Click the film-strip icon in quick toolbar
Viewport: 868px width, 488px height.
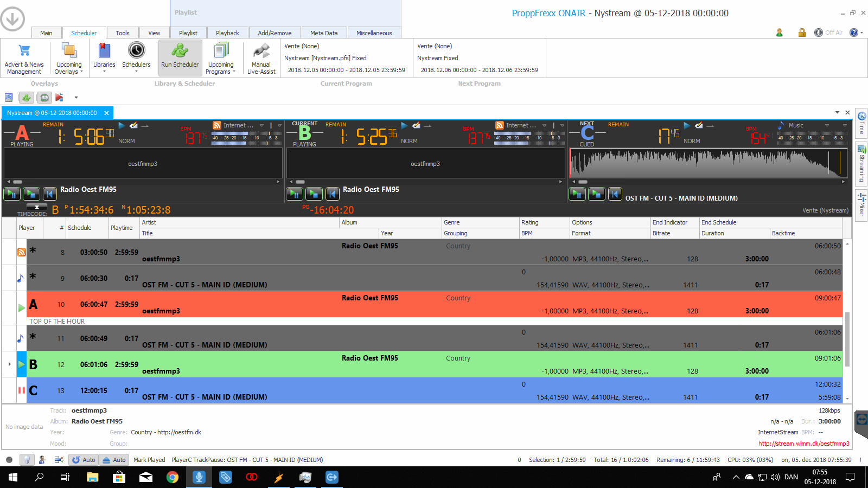[9, 98]
